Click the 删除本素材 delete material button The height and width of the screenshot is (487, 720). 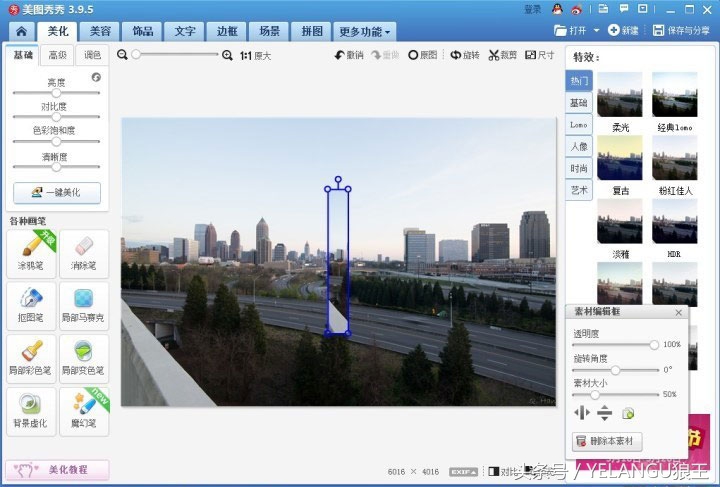607,441
